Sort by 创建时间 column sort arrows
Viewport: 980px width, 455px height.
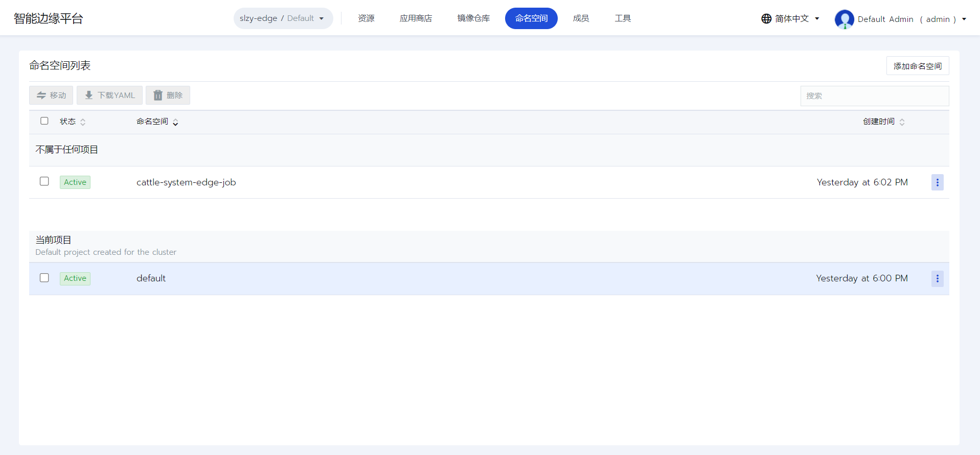[902, 122]
